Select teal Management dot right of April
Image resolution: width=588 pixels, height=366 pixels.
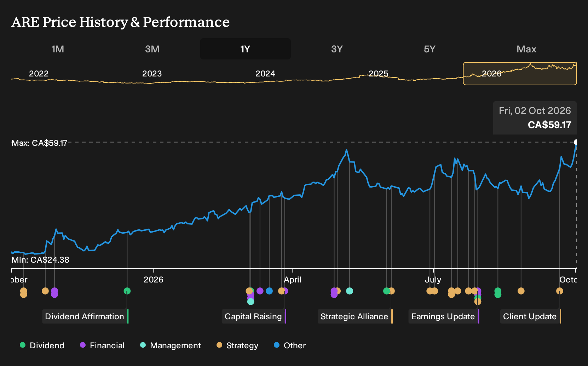click(350, 291)
